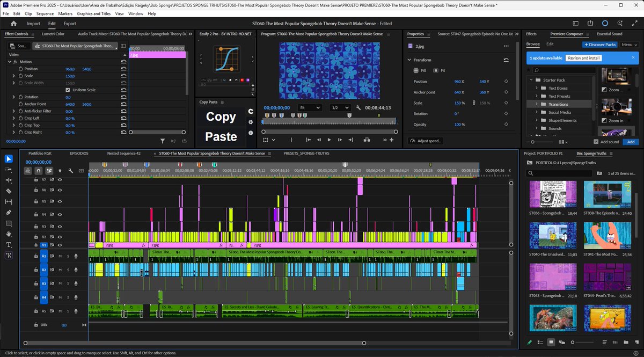Toggle Uniform Scale checkbox
The image size is (644, 357).
point(68,90)
